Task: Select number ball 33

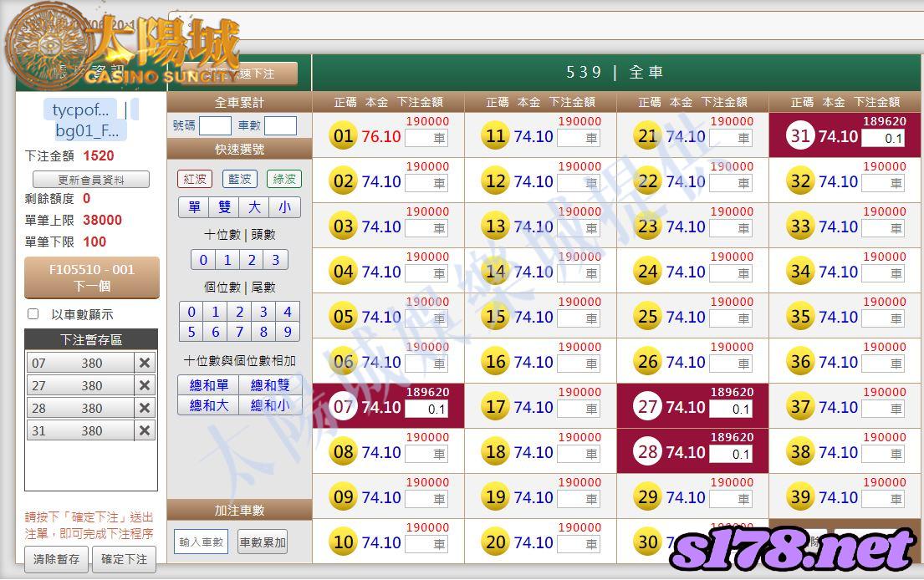Action: [800, 226]
